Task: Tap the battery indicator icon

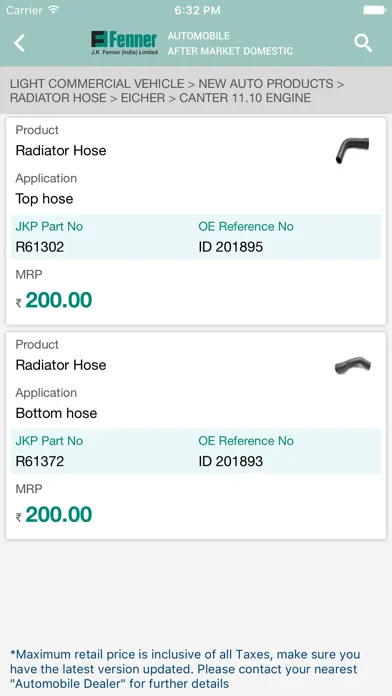Action: click(x=374, y=10)
